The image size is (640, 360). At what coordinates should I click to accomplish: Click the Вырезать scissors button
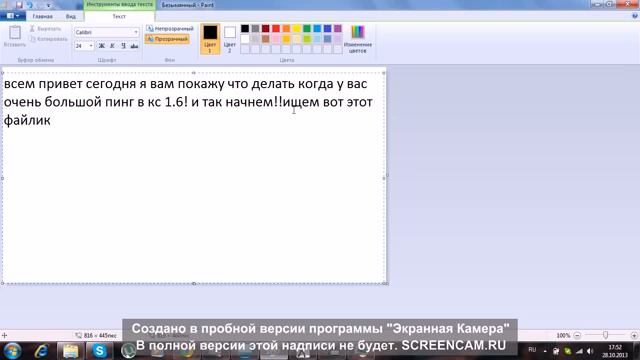45,29
